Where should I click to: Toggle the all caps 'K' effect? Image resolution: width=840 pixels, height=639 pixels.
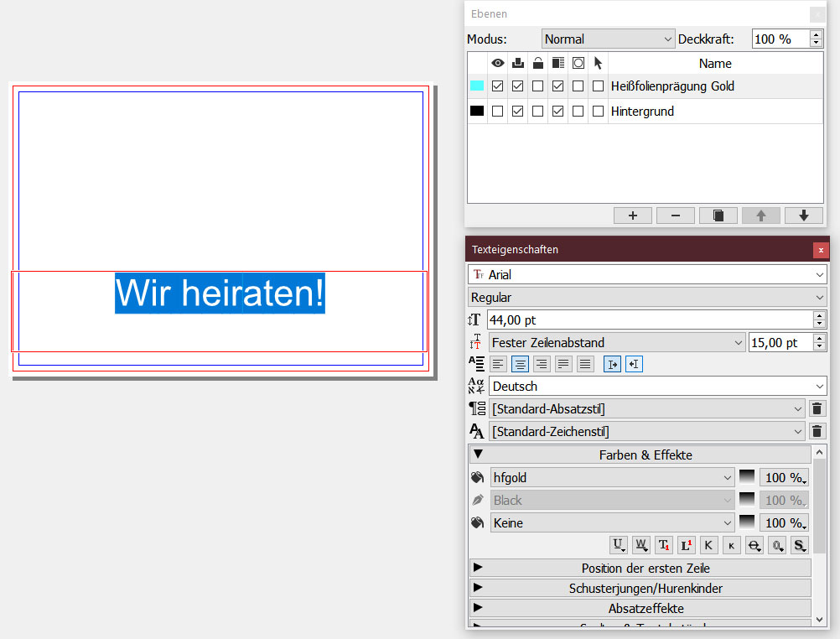tap(708, 545)
